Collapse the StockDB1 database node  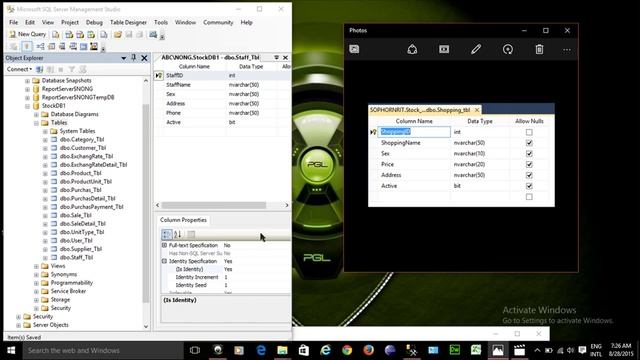(27, 106)
